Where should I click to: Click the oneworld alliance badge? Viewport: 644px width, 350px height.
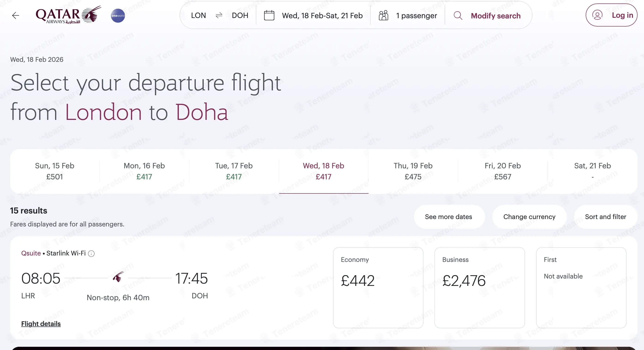[118, 15]
